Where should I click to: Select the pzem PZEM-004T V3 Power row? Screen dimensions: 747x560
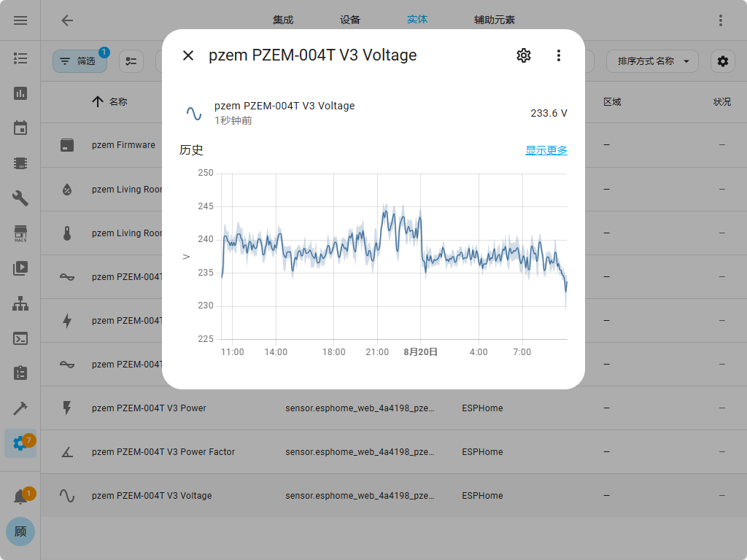(x=149, y=408)
